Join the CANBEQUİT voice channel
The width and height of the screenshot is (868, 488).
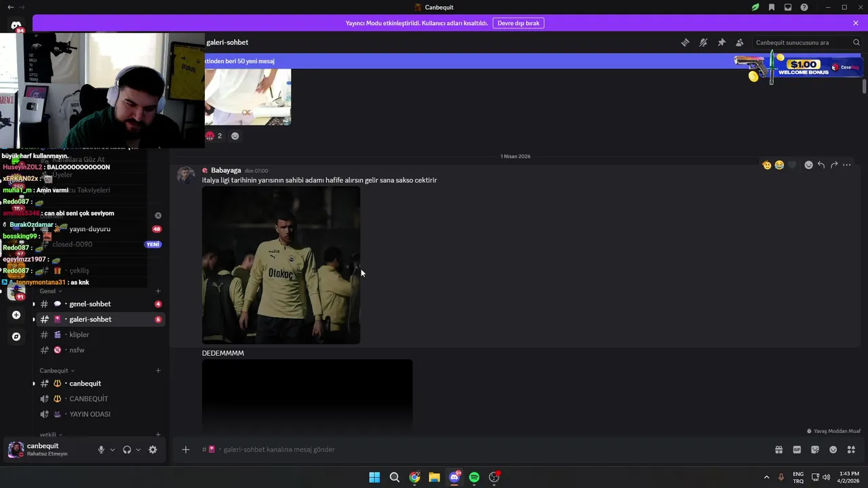pos(100,399)
